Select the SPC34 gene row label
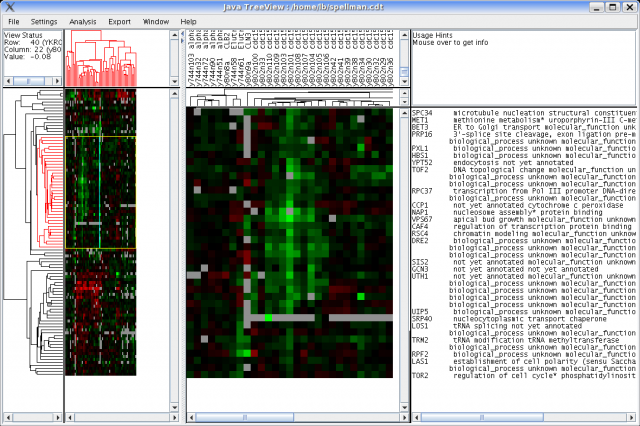 (x=421, y=113)
